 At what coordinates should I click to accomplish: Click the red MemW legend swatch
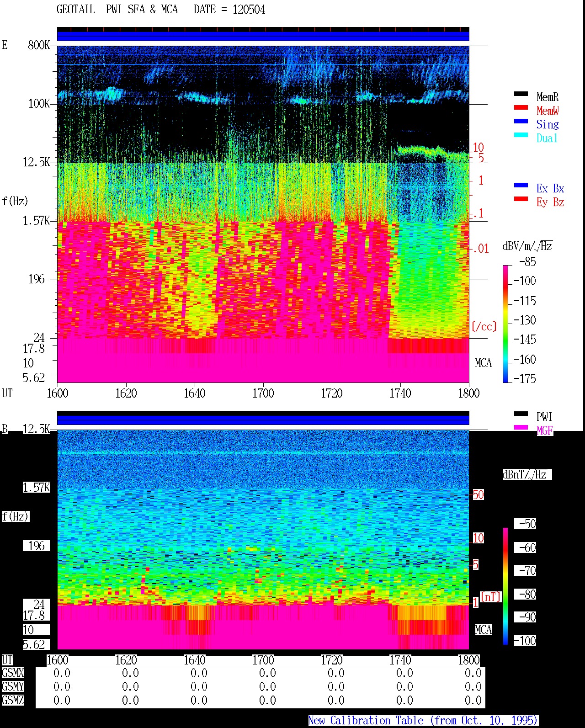[x=521, y=107]
